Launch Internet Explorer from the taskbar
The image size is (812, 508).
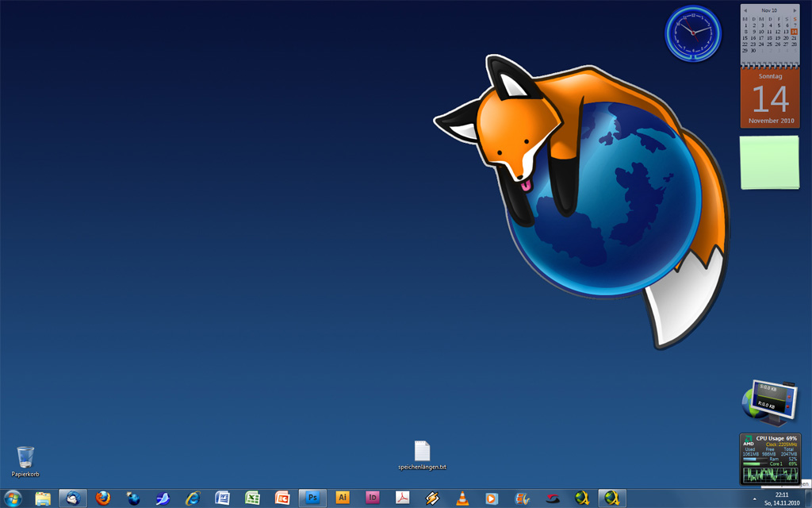193,498
